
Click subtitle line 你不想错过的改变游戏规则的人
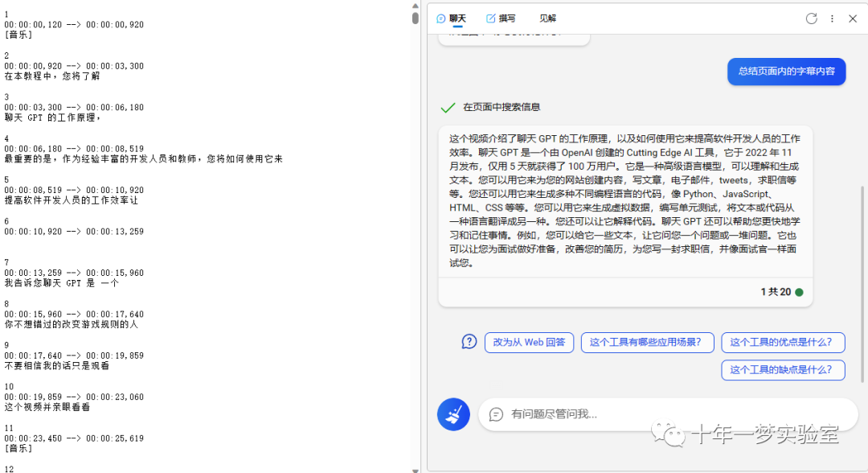(71, 324)
